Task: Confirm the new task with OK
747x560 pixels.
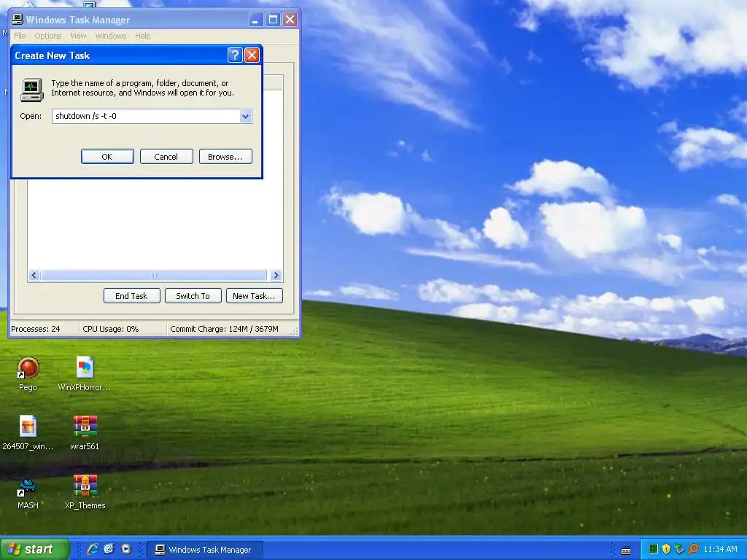Action: (107, 157)
